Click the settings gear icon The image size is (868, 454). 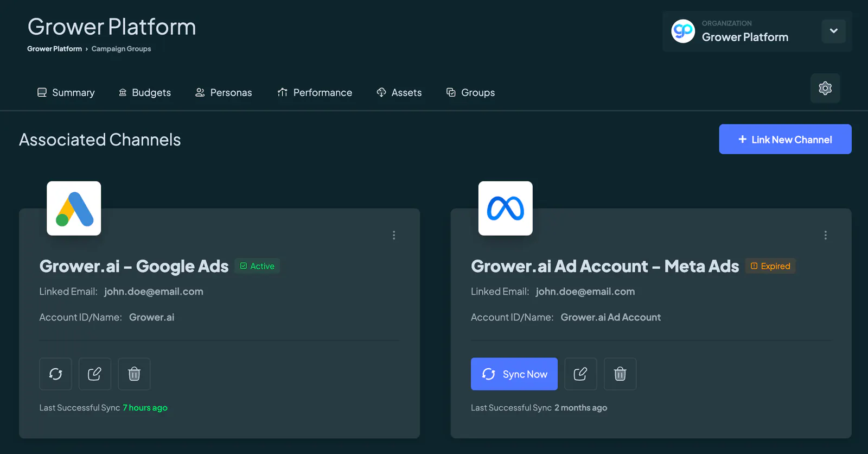(825, 88)
